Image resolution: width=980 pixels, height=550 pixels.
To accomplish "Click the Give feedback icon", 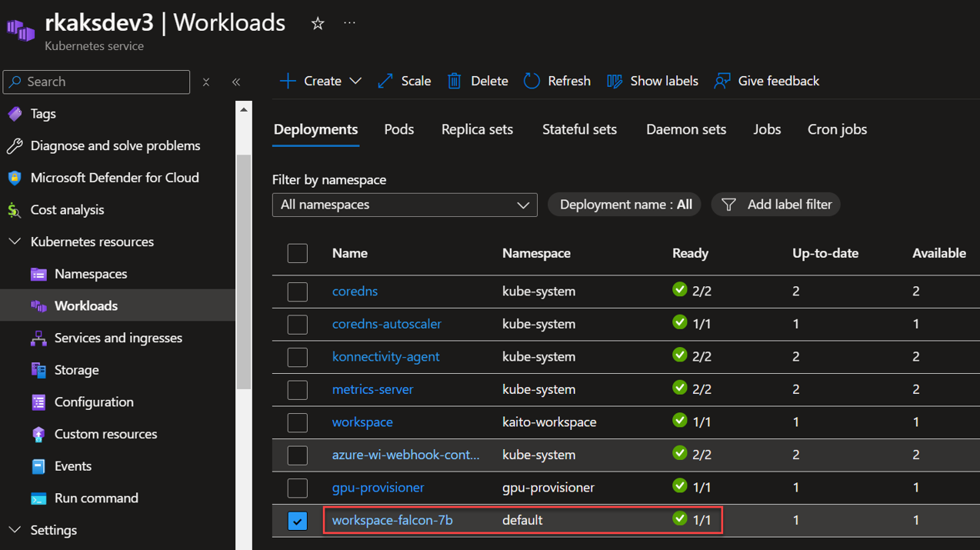I will [x=722, y=81].
